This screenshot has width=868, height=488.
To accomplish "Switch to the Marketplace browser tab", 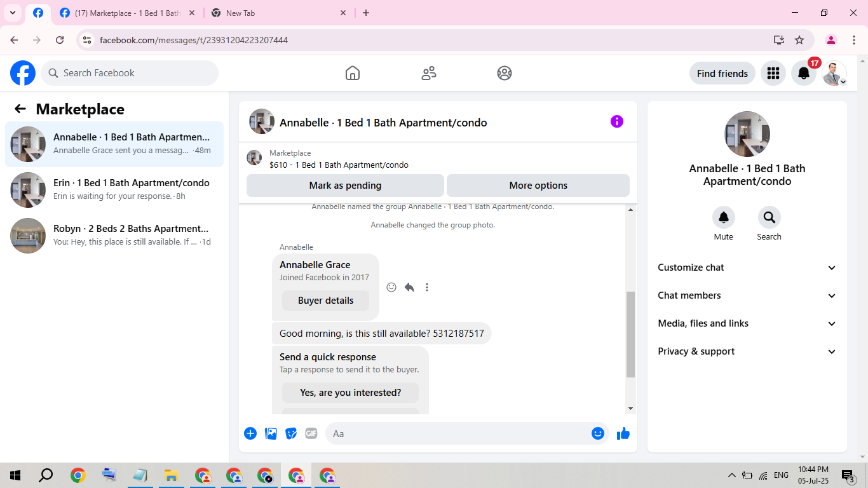I will click(x=128, y=13).
